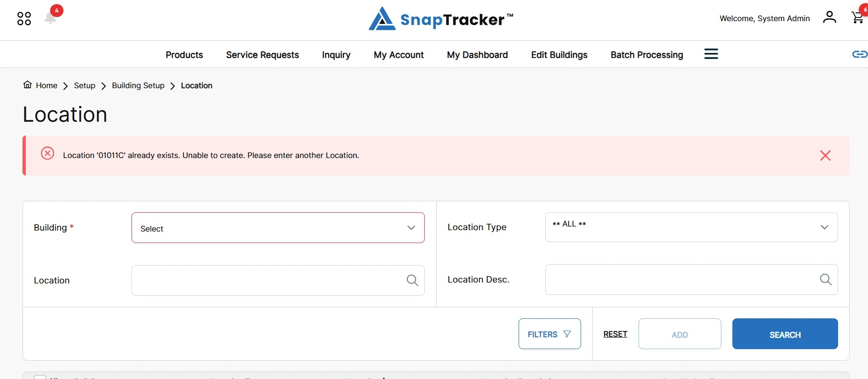
Task: Open the notifications bell
Action: coord(51,18)
